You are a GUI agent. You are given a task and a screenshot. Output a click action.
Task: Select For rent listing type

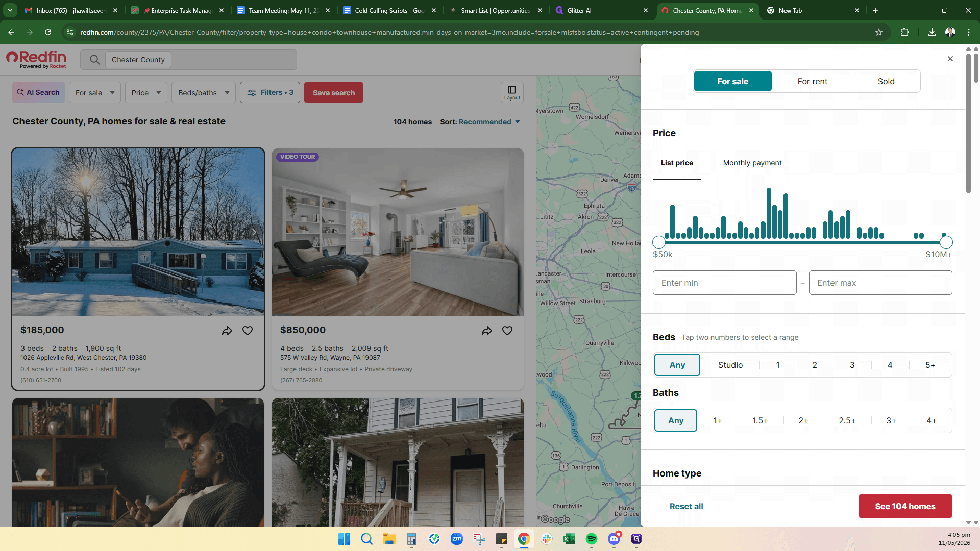click(x=812, y=81)
